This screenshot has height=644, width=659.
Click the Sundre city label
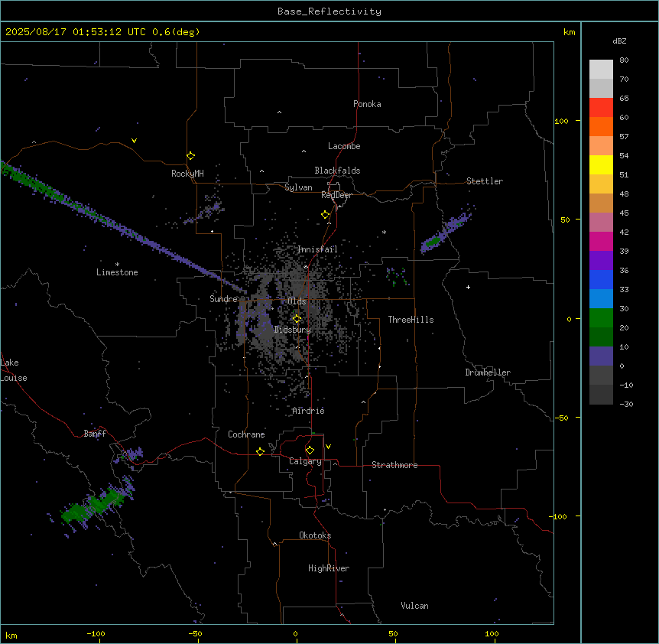pos(223,299)
